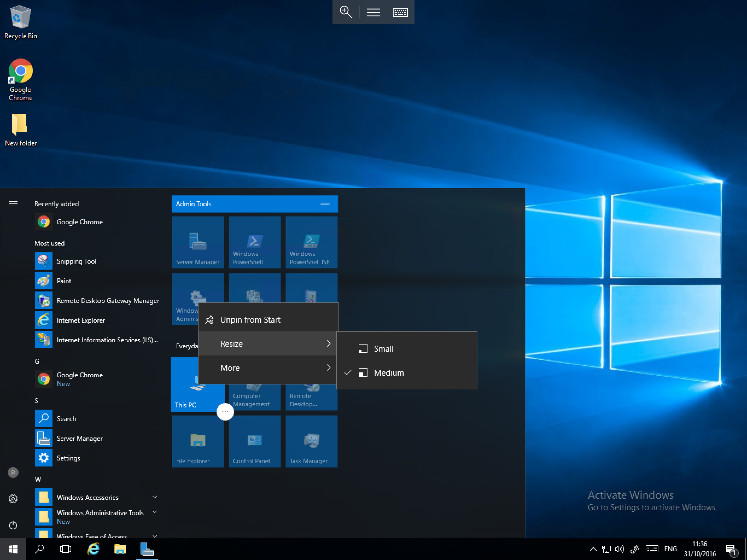The height and width of the screenshot is (560, 747).
Task: Expand the Start menu hamburger button
Action: (13, 204)
